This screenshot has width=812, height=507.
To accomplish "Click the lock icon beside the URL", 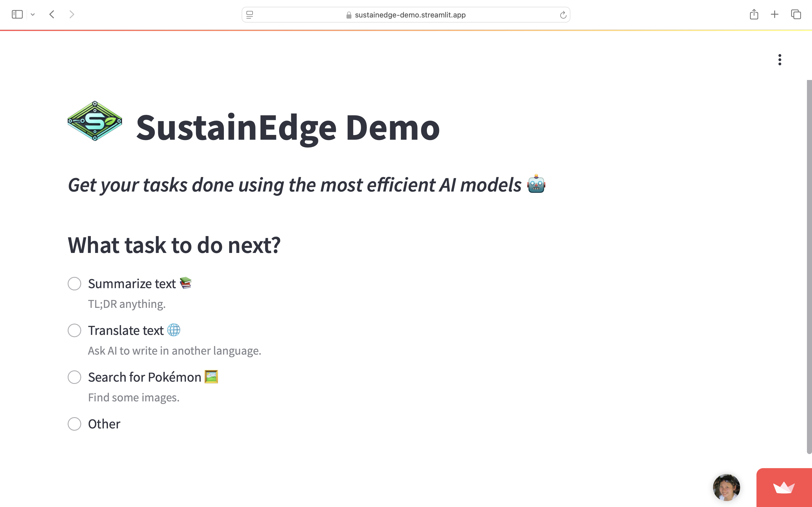I will click(348, 15).
